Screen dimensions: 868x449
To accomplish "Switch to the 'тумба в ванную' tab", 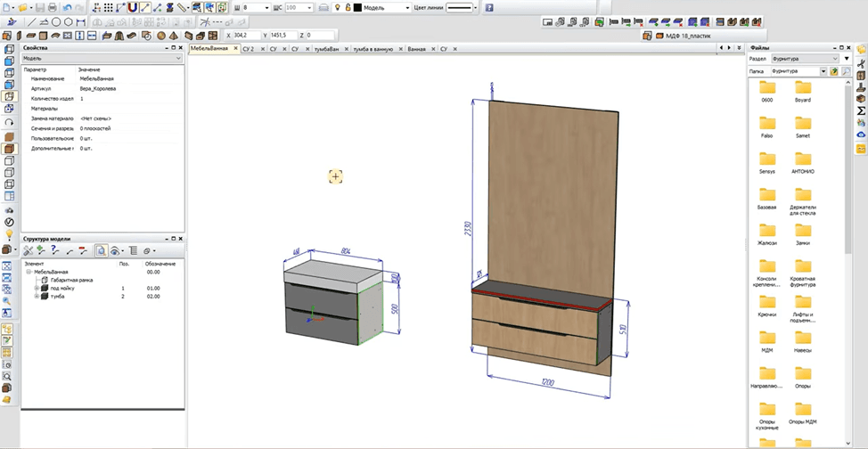I will coord(373,49).
